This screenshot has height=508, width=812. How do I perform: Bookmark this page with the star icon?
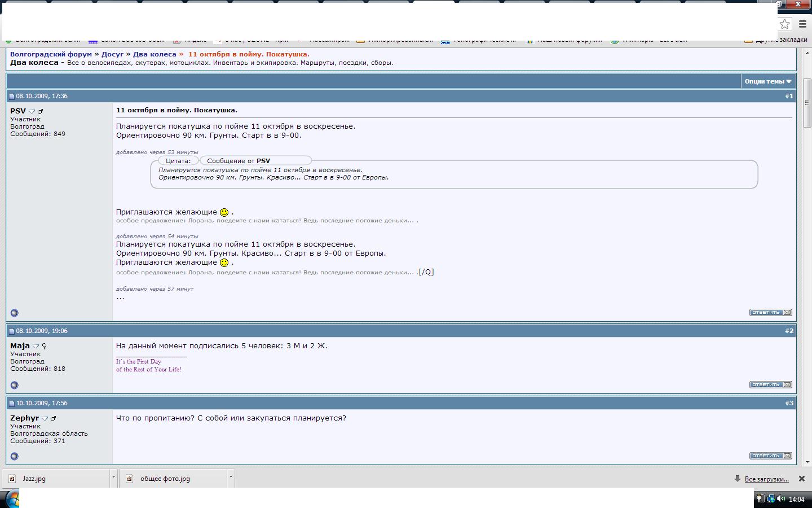784,24
